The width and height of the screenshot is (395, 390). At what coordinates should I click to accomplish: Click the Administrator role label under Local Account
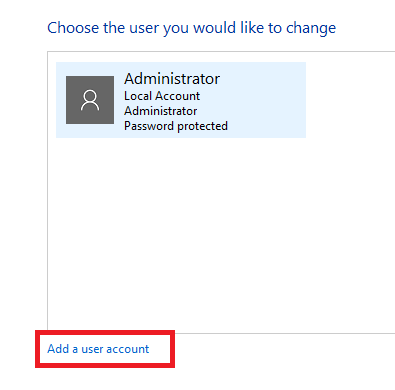pos(161,111)
